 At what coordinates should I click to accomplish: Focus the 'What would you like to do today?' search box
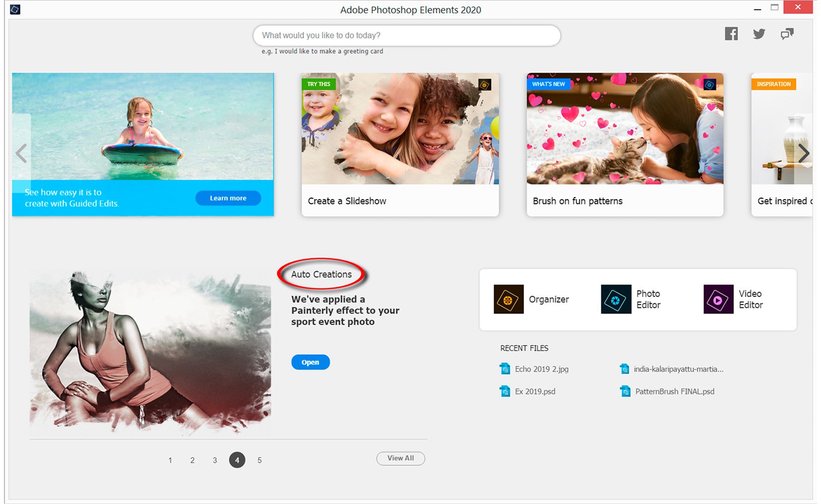(407, 35)
